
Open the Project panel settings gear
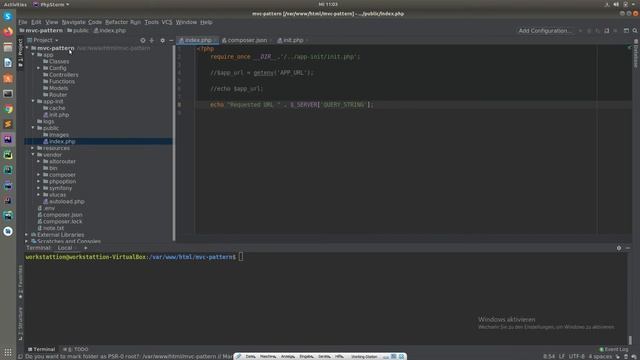(x=162, y=40)
